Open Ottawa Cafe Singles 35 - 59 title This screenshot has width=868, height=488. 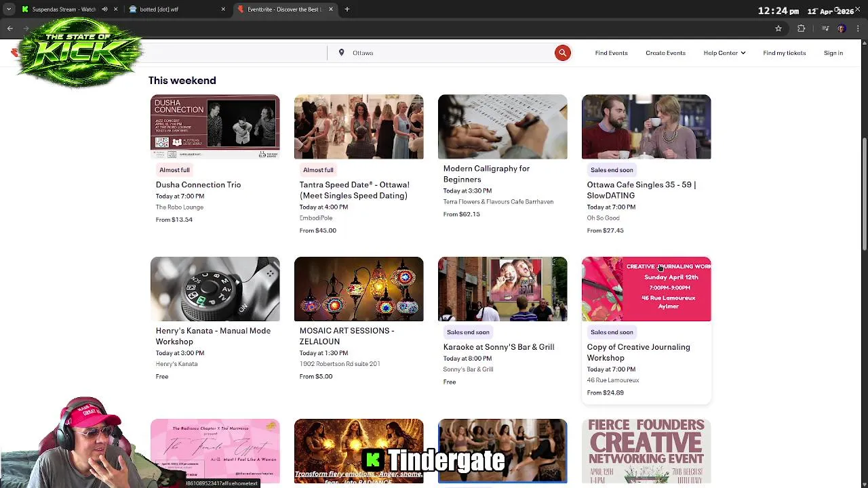click(641, 190)
